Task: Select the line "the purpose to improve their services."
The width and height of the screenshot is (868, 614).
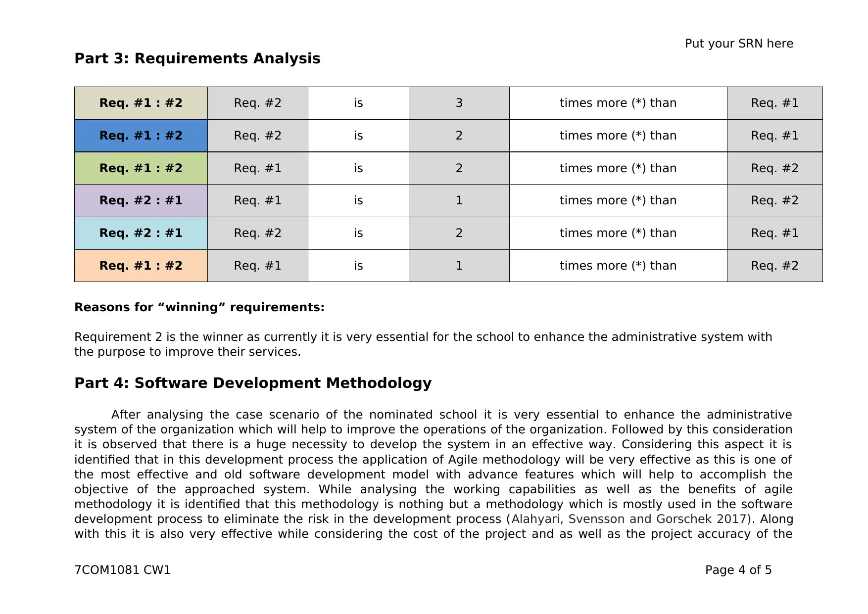Action: (x=188, y=352)
